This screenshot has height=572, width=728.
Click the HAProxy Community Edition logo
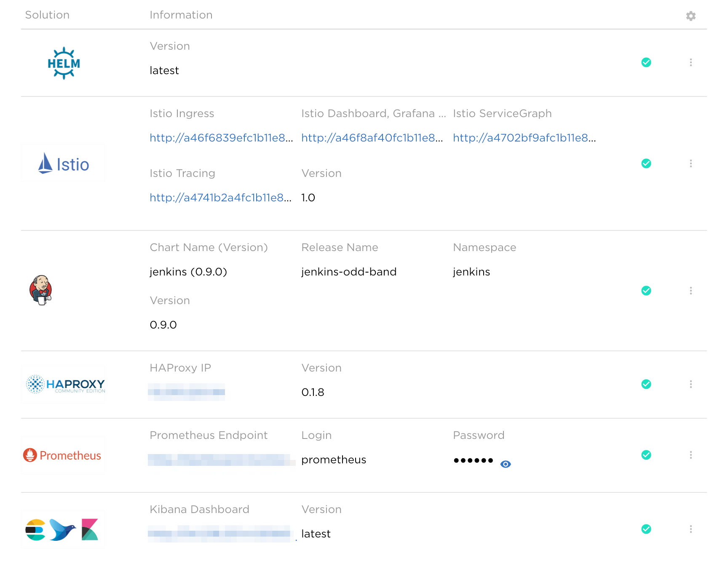65,384
